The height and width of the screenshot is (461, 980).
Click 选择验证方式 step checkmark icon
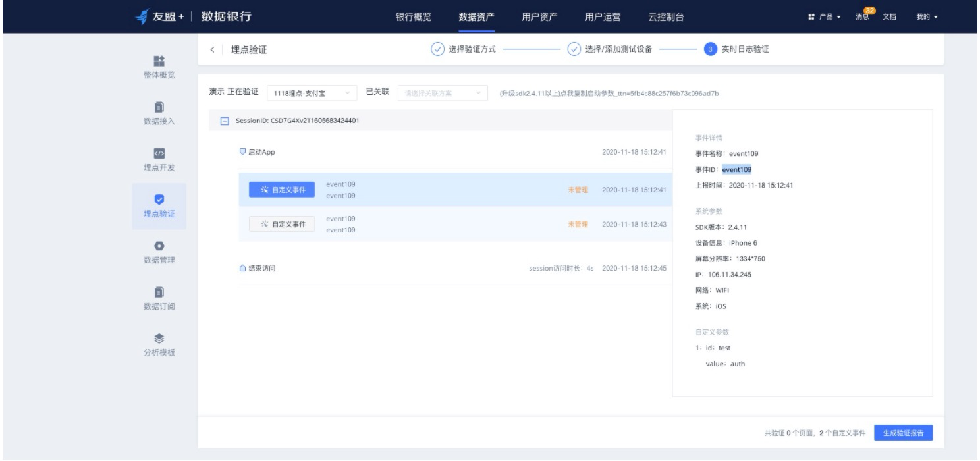pos(437,50)
